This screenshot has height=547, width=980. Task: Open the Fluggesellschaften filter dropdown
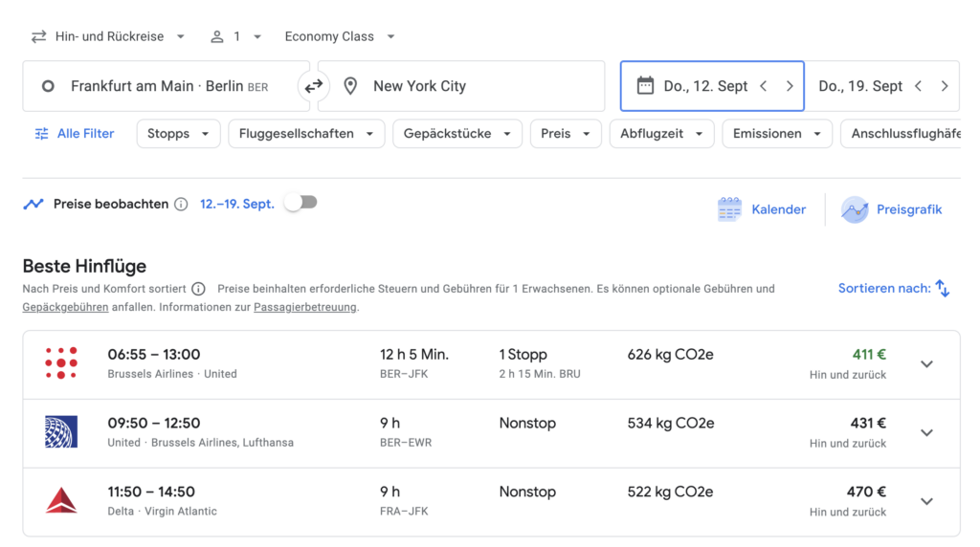306,134
